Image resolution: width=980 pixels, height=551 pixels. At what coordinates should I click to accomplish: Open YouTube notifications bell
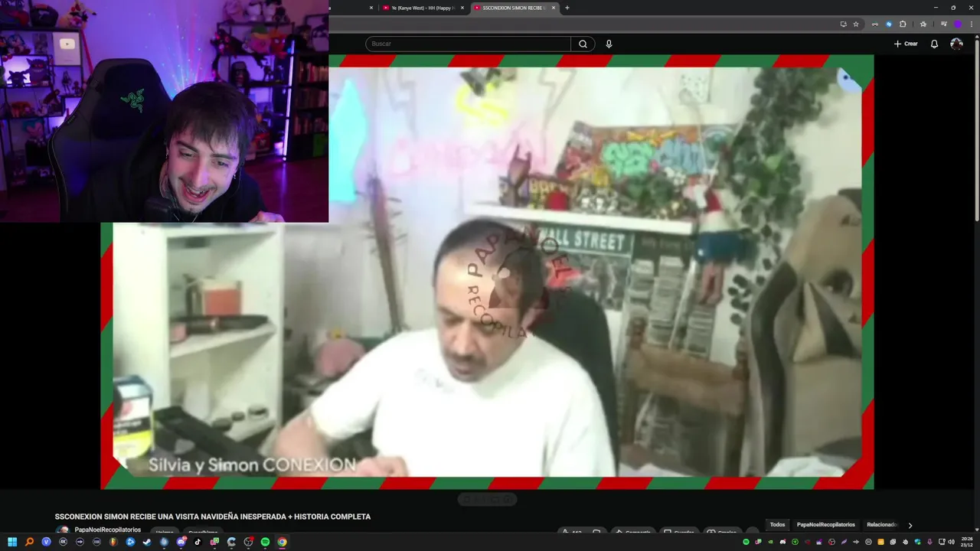coord(934,44)
